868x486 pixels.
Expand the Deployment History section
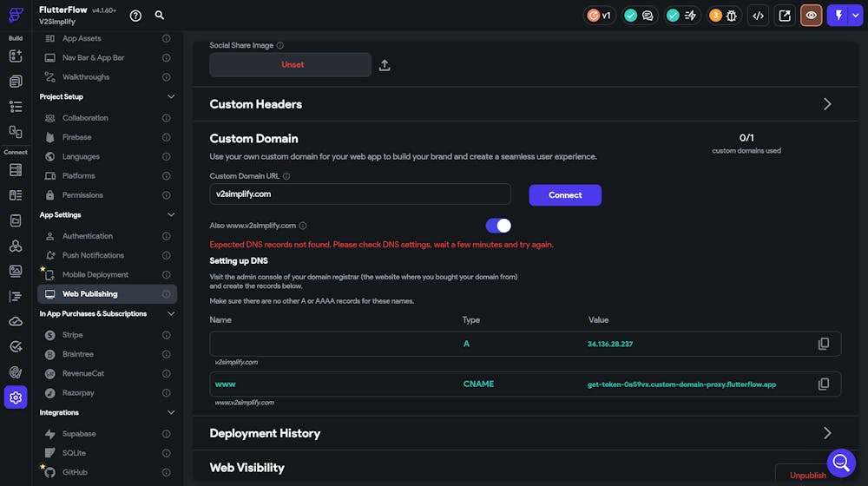tap(827, 433)
